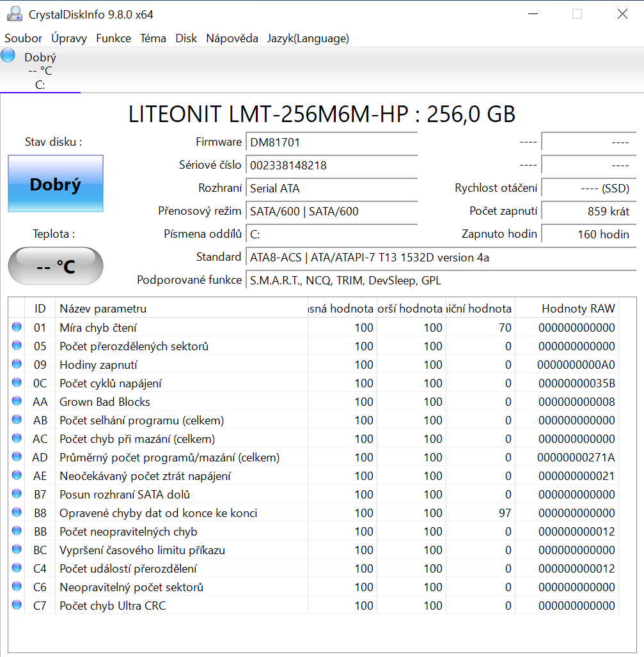The height and width of the screenshot is (657, 644).
Task: Click the status orb in row BB Počet neopravitelných chyb
Action: pos(17,531)
